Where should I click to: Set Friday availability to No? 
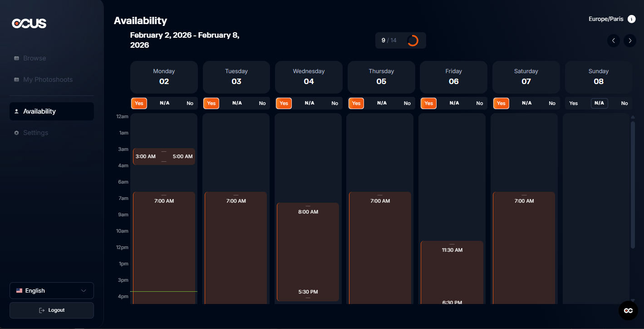click(479, 103)
